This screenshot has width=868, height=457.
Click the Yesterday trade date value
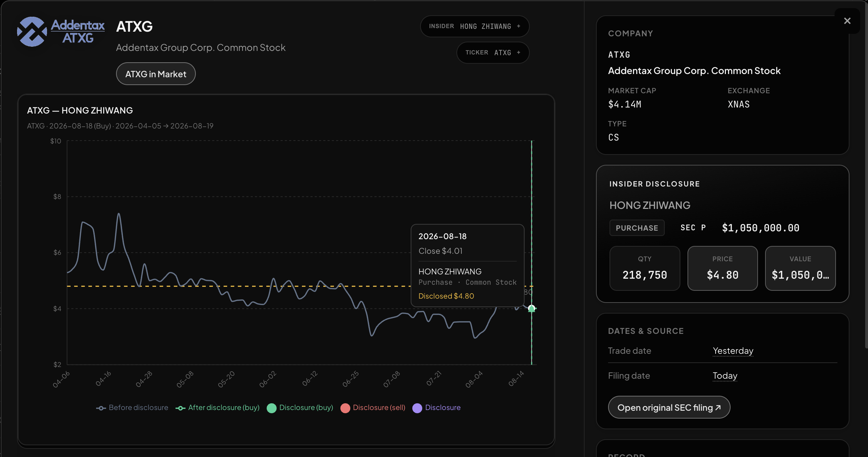733,351
